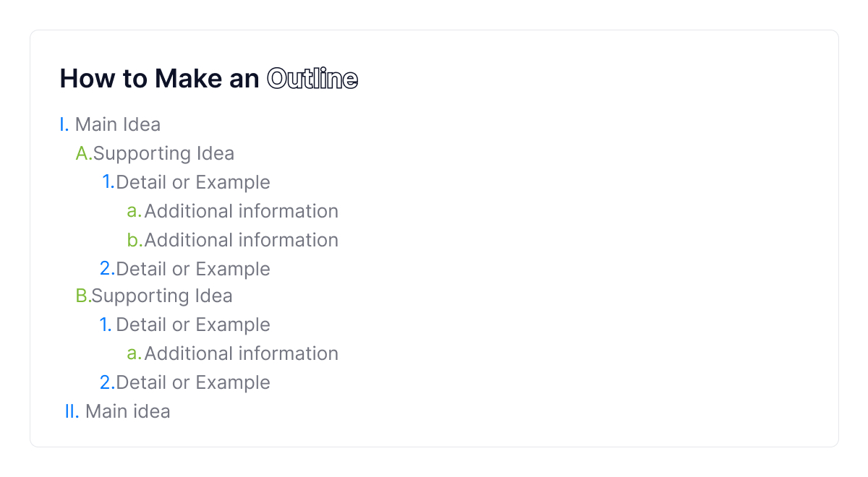
Task: Select the green lowercase b. marker
Action: [135, 240]
